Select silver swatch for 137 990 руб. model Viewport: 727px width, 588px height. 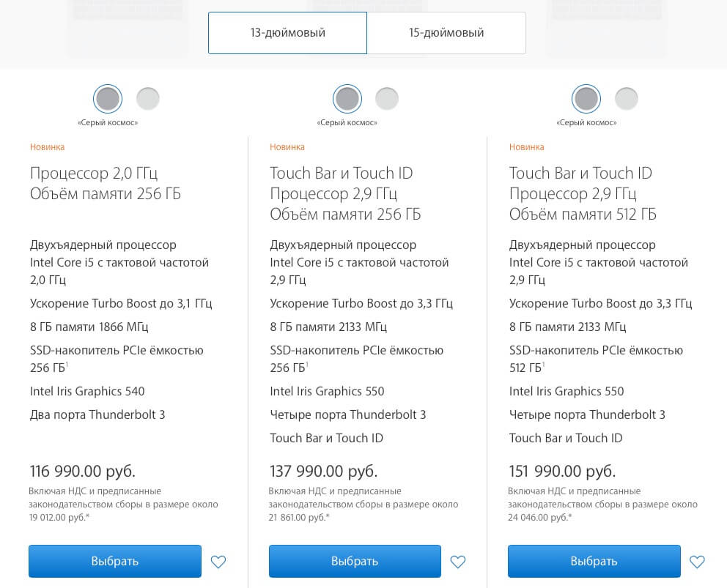point(387,99)
